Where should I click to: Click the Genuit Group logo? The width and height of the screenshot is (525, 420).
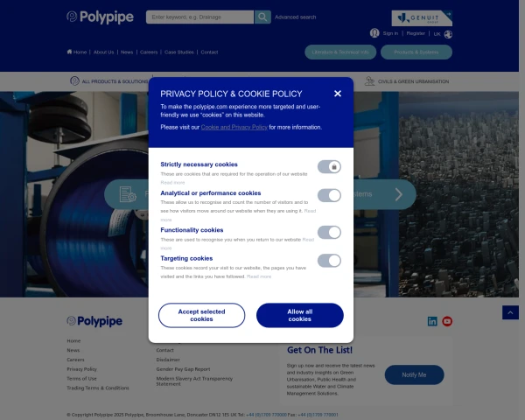(x=422, y=18)
